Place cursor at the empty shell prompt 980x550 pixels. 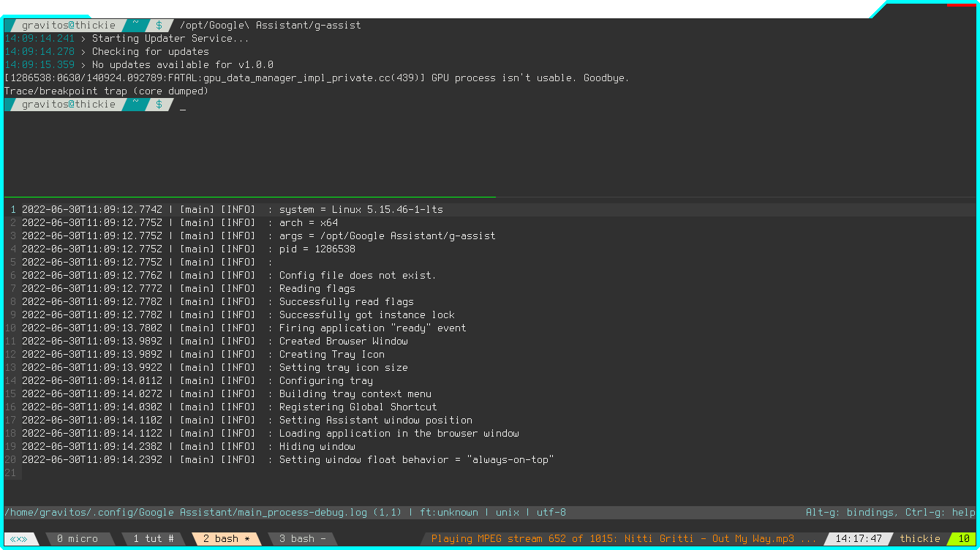tap(183, 105)
